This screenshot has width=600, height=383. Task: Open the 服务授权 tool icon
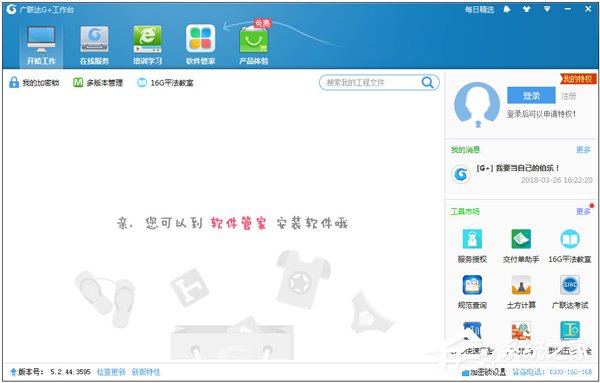tap(472, 239)
